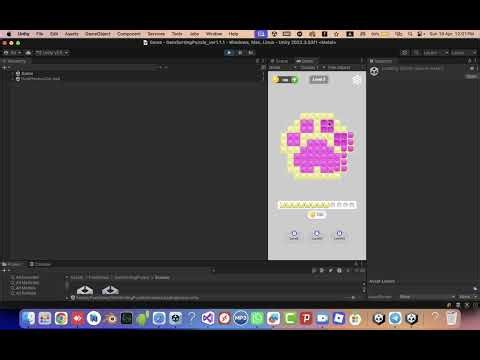Open the version control dropdown in toolbar
Viewport: 480px width, 360px height.
[52, 53]
